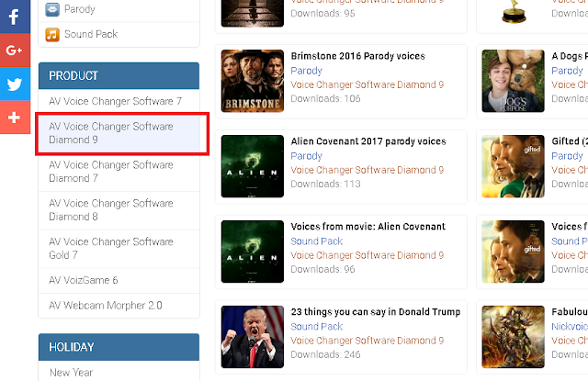Choose AV VoizGame 6 product

pyautogui.click(x=119, y=280)
